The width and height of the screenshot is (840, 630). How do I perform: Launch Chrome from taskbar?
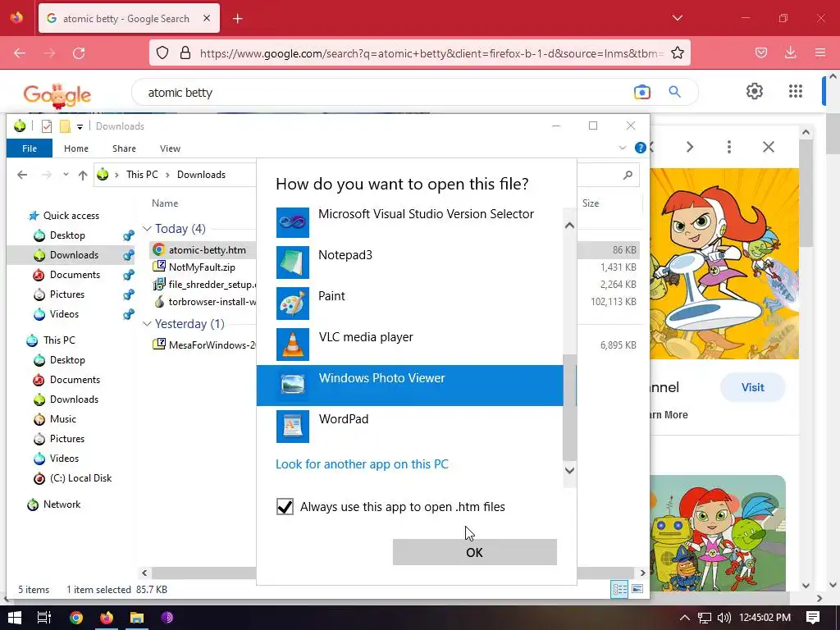[76, 618]
